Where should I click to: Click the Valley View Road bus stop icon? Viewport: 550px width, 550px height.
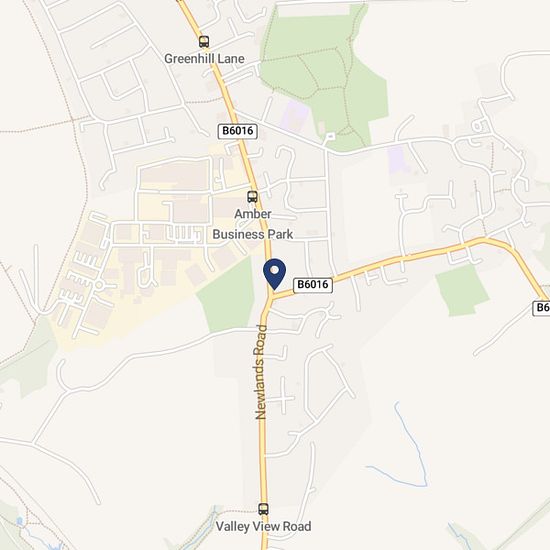click(263, 509)
